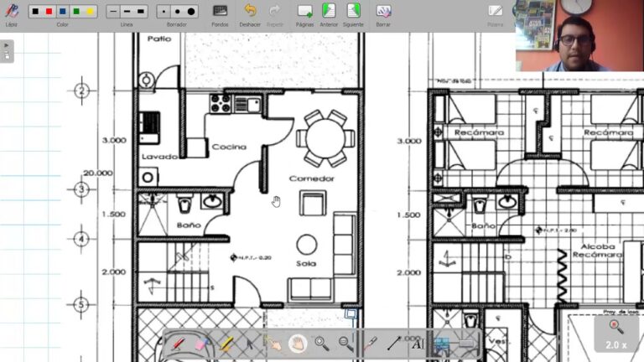Activate the hand pan tool
The height and width of the screenshot is (362, 644).
pos(297,344)
